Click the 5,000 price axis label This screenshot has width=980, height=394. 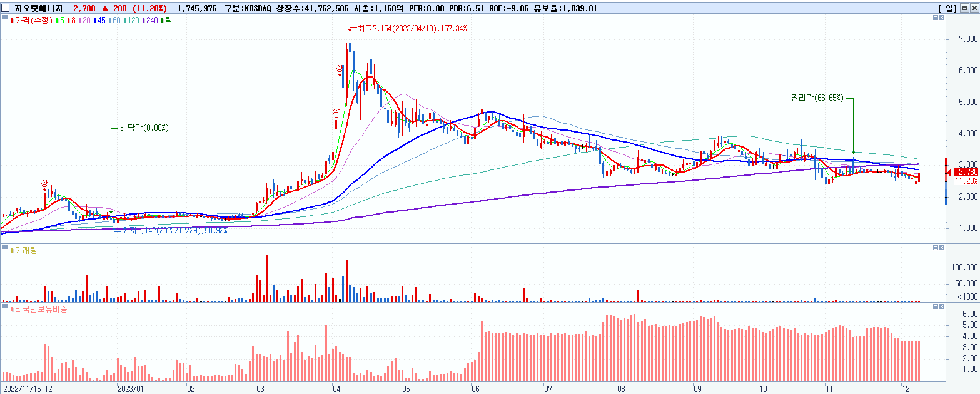pos(968,102)
